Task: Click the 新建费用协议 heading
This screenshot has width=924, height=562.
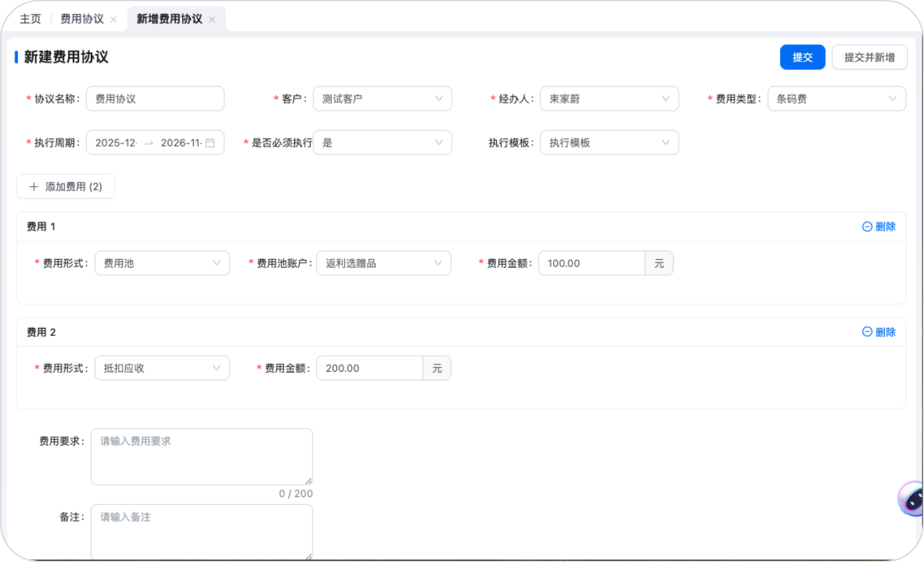Action: coord(66,57)
